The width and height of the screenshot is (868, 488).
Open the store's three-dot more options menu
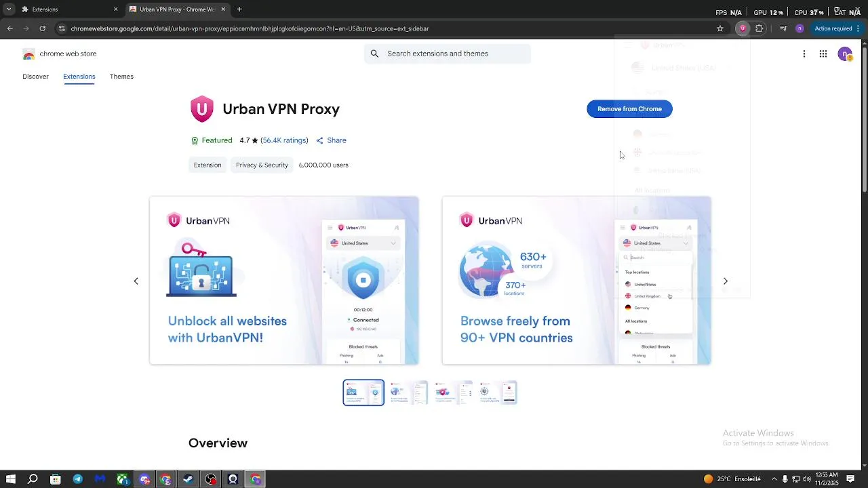point(804,54)
